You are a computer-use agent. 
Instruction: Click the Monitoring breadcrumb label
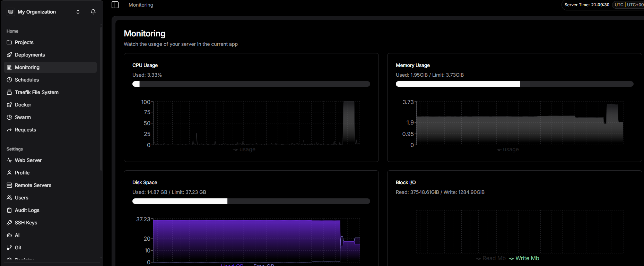coord(141,5)
